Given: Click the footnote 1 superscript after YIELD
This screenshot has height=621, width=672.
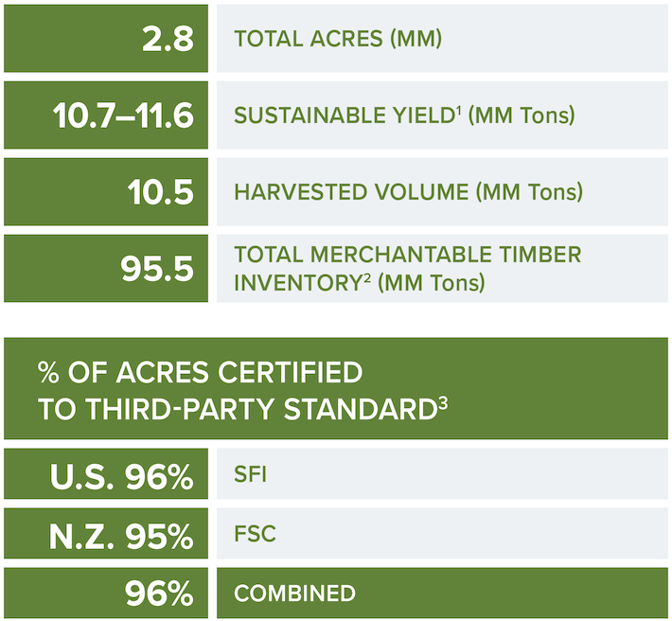Looking at the screenshot, I should (x=458, y=111).
